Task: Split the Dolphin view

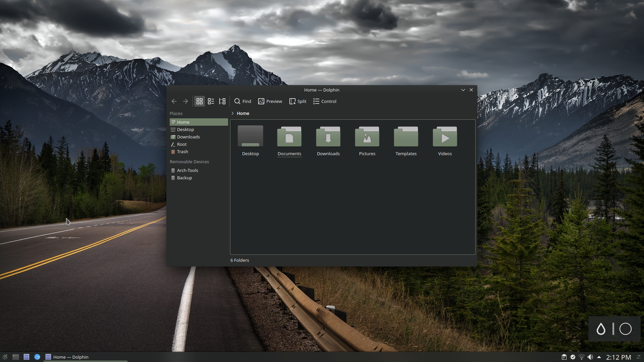Action: coord(298,101)
